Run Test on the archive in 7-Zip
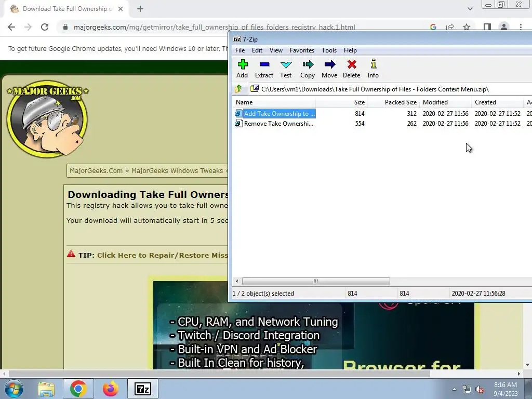The image size is (532, 399). point(286,69)
